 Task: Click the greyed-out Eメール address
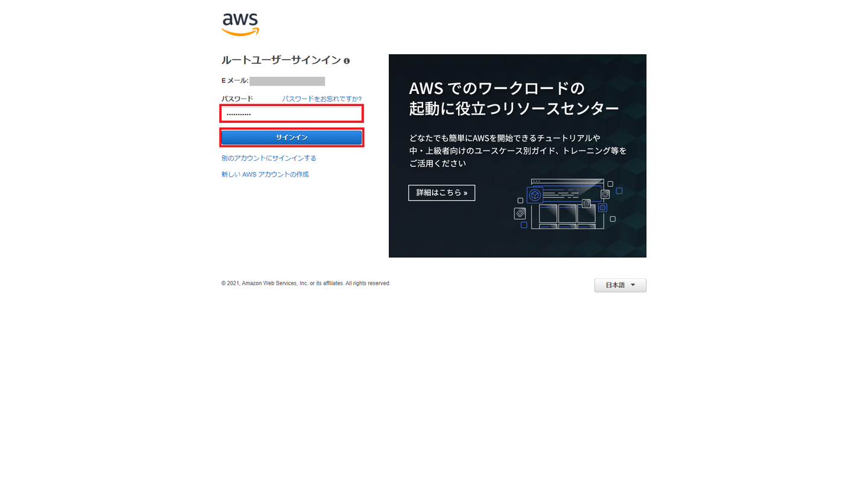click(288, 81)
